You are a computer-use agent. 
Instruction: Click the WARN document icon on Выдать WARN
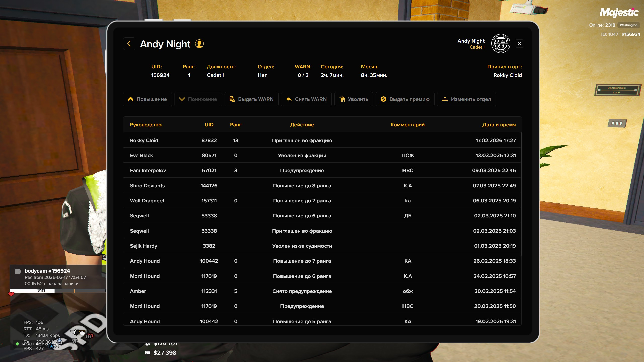[x=232, y=99]
